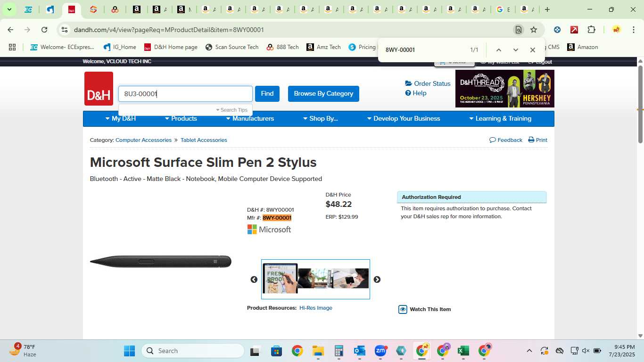
Task: Open Chrome extensions puzzle icon
Action: (x=591, y=30)
